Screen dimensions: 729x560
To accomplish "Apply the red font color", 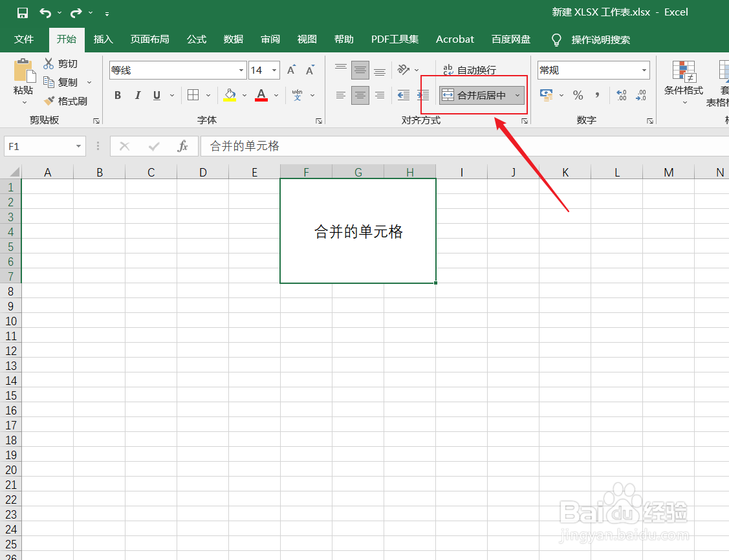I will pyautogui.click(x=261, y=95).
